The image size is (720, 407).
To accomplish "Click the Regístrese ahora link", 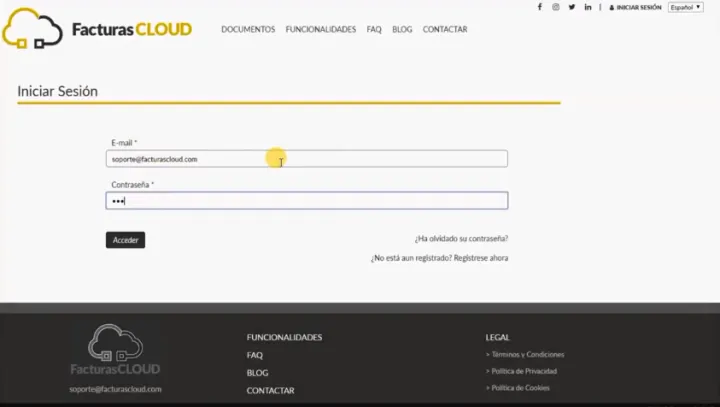I will (480, 258).
